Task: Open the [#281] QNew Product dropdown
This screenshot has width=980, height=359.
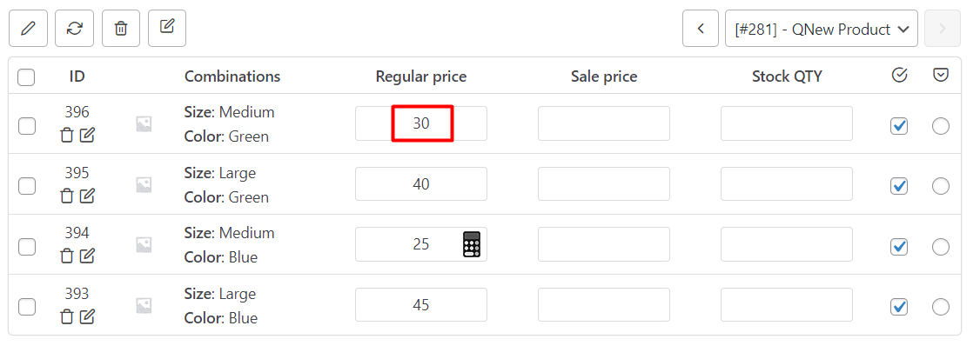Action: [821, 29]
